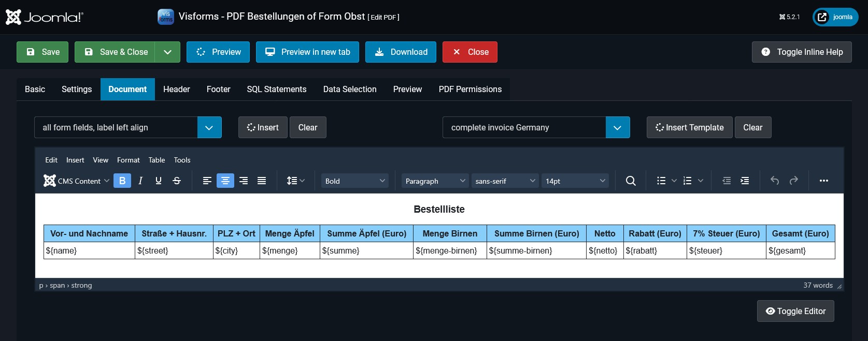Switch to the Header tab
868x341 pixels.
tap(176, 89)
